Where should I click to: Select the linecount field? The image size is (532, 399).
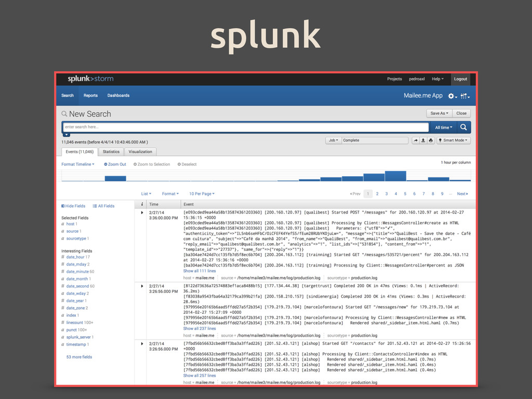pyautogui.click(x=75, y=323)
